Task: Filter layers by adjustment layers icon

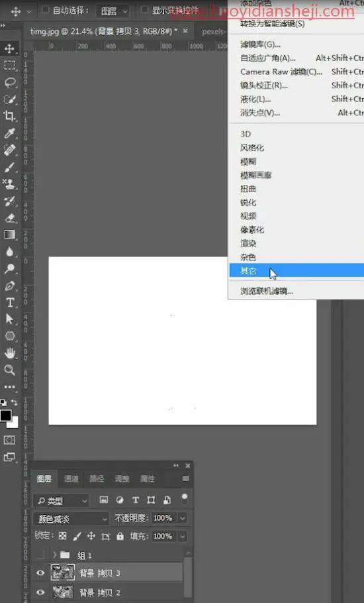Action: click(120, 500)
